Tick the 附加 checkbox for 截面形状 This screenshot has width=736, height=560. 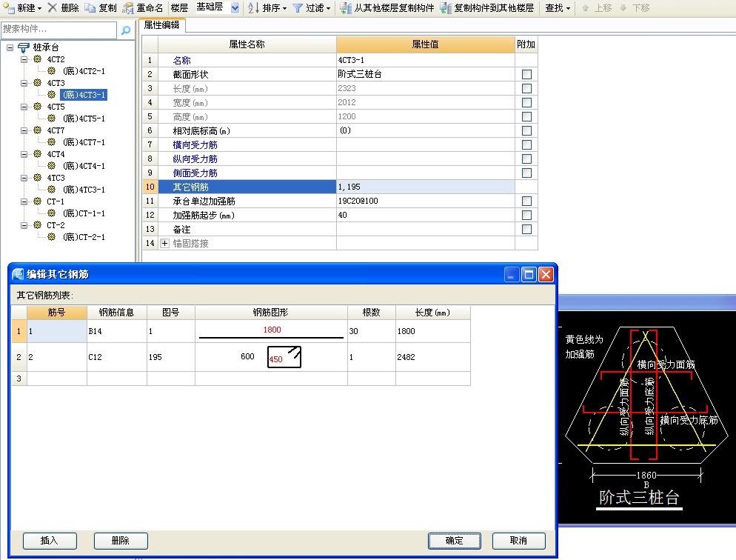[x=526, y=74]
